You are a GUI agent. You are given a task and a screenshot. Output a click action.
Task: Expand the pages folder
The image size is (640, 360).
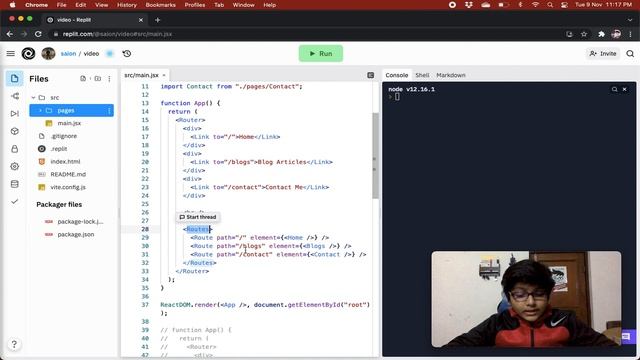(x=40, y=110)
